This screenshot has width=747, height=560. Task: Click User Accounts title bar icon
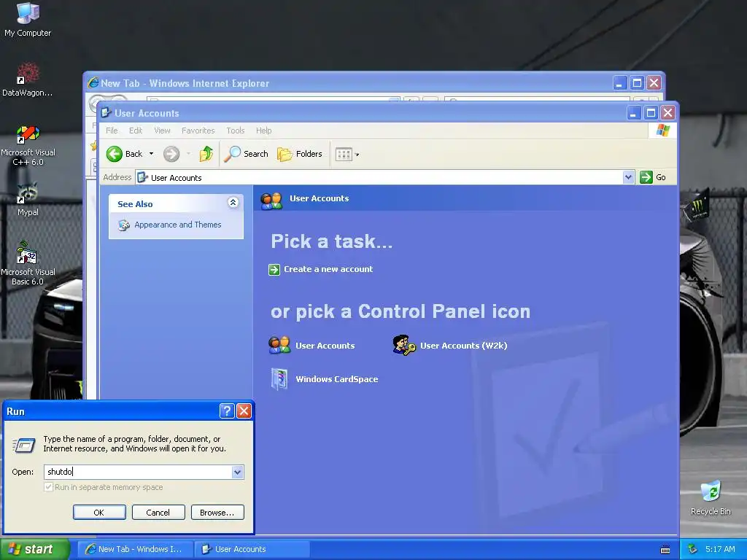click(107, 113)
